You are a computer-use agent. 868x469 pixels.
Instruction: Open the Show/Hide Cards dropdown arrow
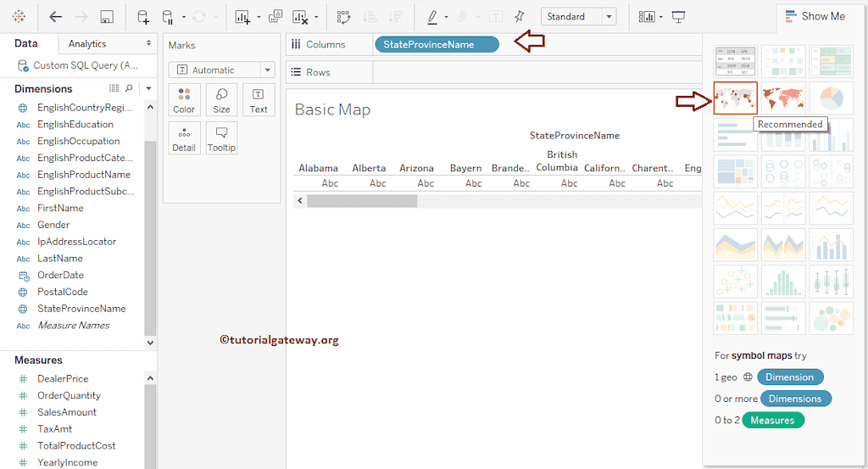point(661,17)
